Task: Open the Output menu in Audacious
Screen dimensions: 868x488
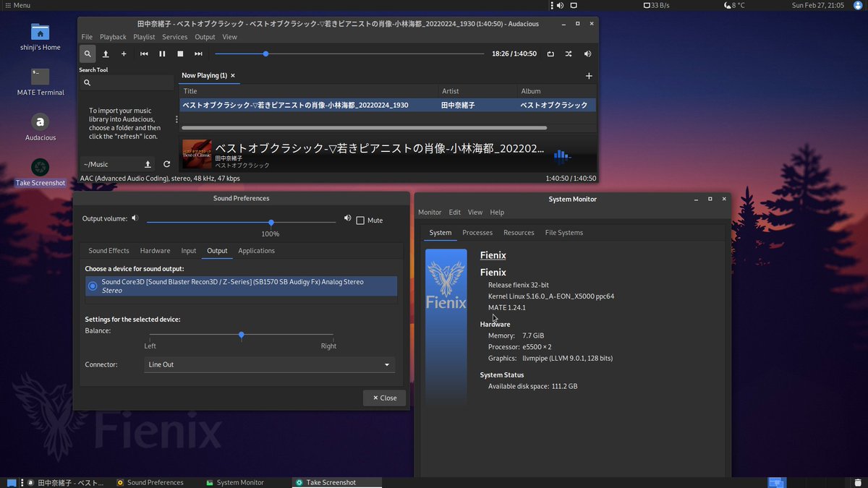Action: coord(205,37)
